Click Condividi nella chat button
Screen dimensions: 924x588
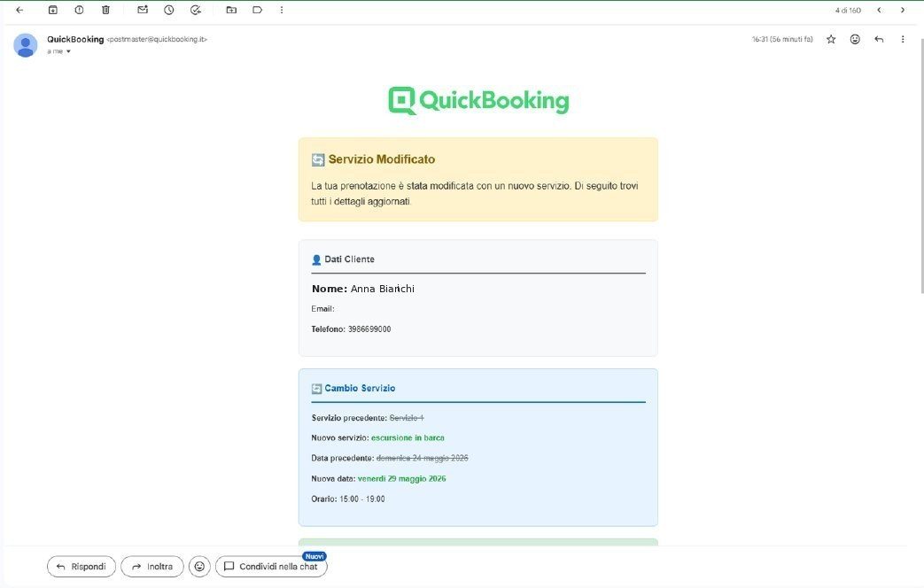coord(271,567)
